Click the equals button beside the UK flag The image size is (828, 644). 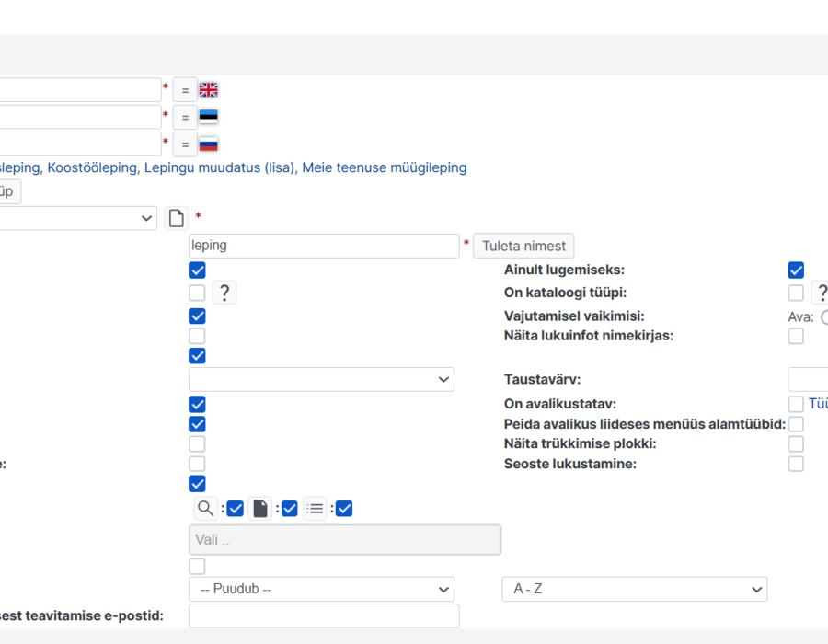coord(185,90)
